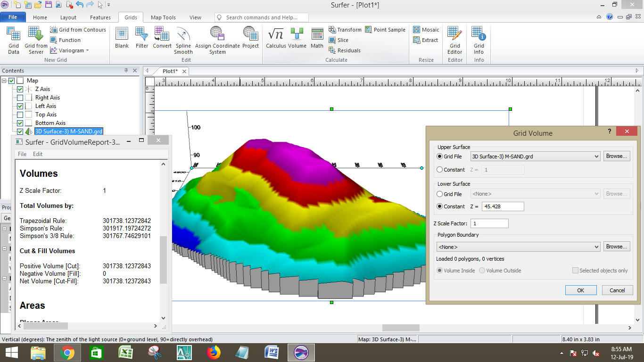Switch to the Home ribbon tab
This screenshot has height=362, width=644.
click(40, 17)
